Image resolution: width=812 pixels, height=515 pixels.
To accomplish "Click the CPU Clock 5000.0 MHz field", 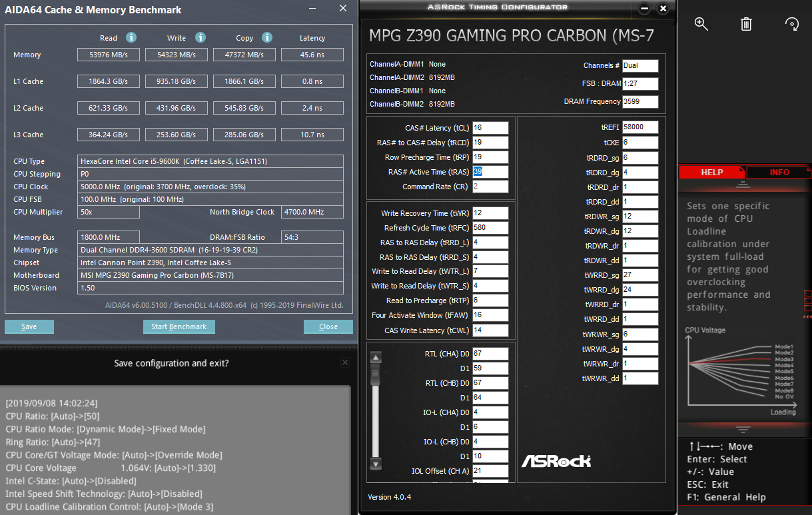I will coord(210,187).
